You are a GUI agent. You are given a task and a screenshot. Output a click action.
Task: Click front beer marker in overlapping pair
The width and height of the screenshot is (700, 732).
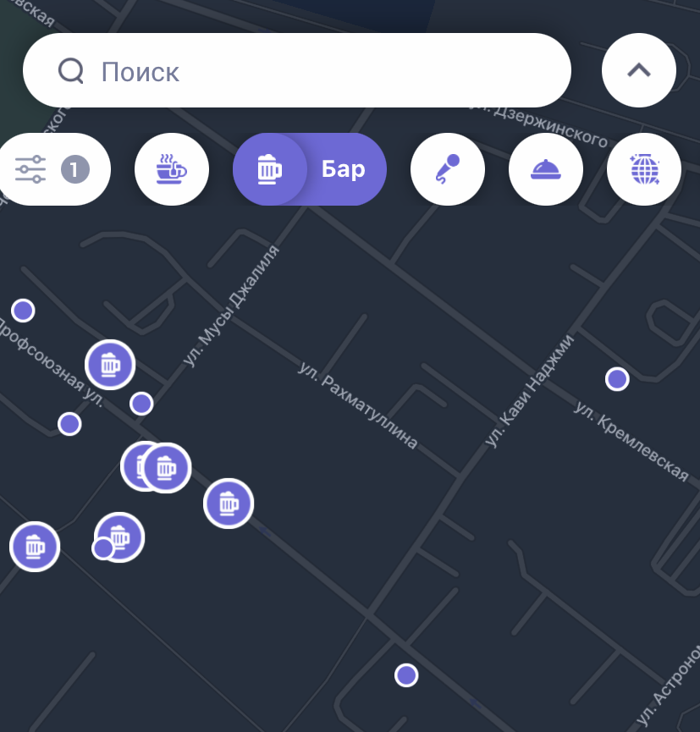[x=167, y=467]
